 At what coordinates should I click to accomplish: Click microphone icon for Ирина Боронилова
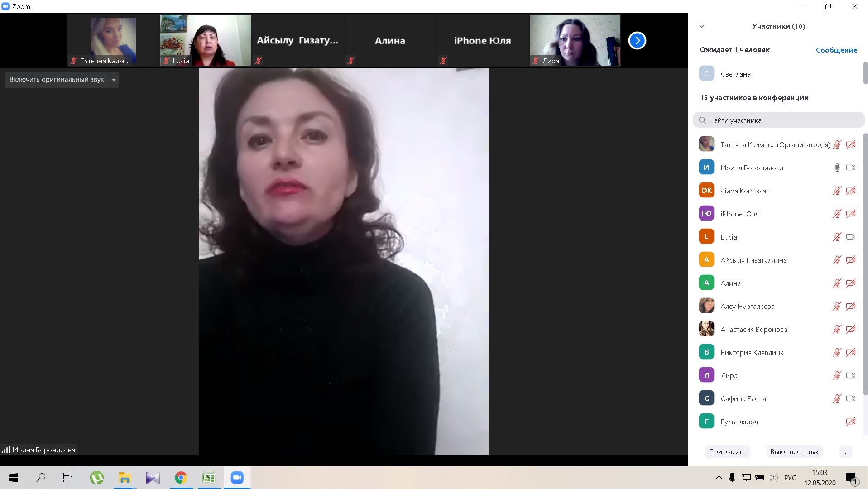[837, 168]
